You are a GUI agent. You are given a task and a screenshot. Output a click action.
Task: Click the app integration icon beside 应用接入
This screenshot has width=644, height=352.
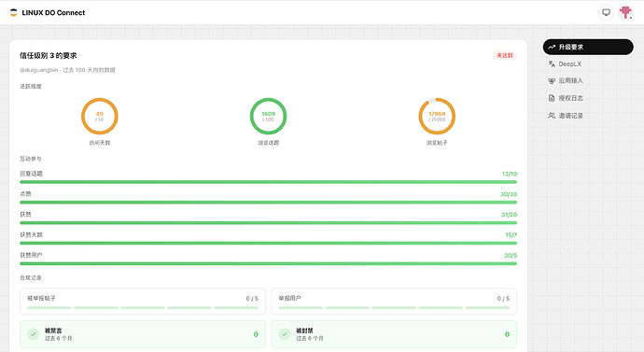pyautogui.click(x=552, y=81)
